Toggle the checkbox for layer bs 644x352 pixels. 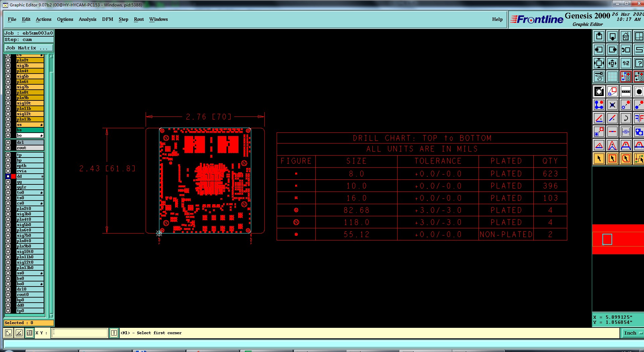[8, 130]
